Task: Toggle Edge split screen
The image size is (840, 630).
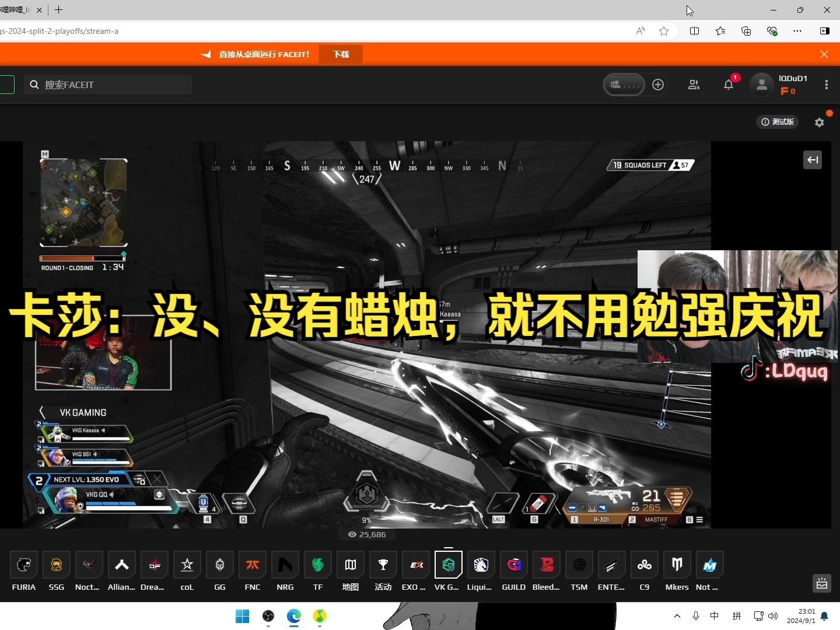Action: tap(694, 31)
